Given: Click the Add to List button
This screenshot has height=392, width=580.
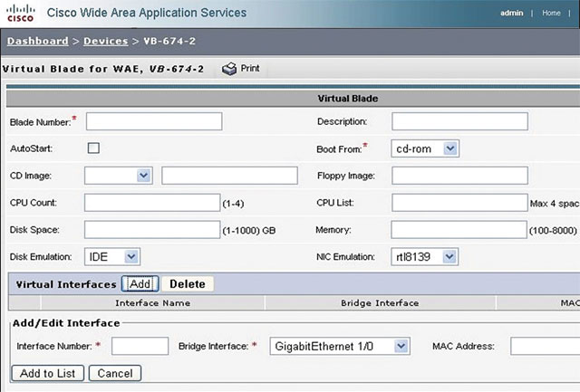Looking at the screenshot, I should pos(48,373).
